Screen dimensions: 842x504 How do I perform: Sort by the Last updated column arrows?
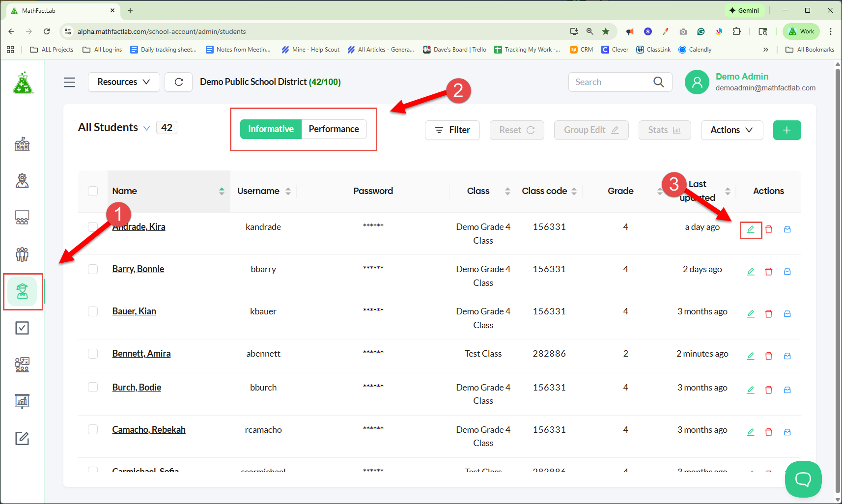728,191
